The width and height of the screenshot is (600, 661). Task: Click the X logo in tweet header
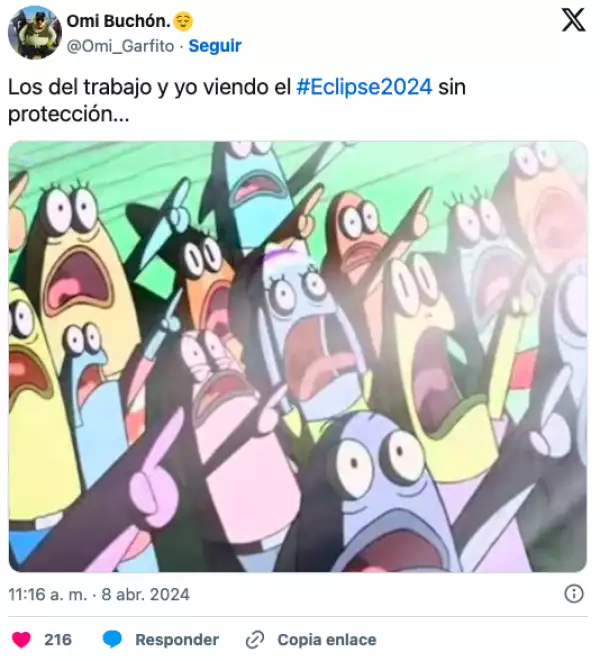pyautogui.click(x=573, y=21)
